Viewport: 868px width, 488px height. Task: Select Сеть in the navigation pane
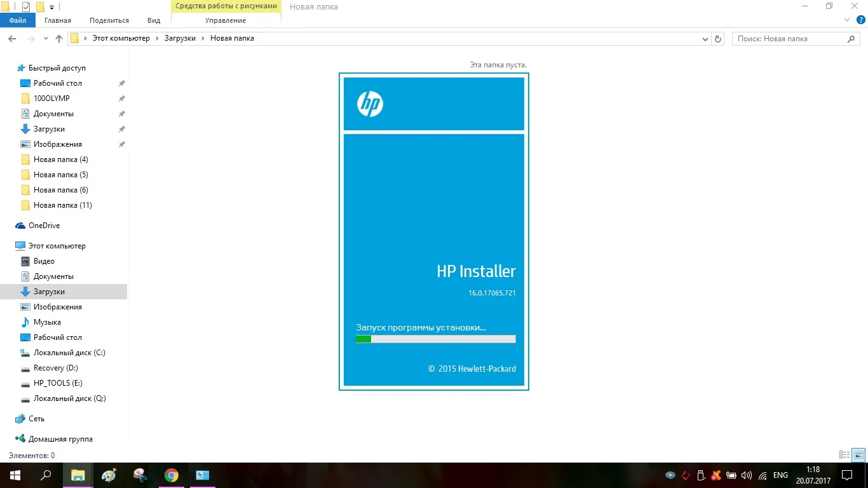pos(36,419)
